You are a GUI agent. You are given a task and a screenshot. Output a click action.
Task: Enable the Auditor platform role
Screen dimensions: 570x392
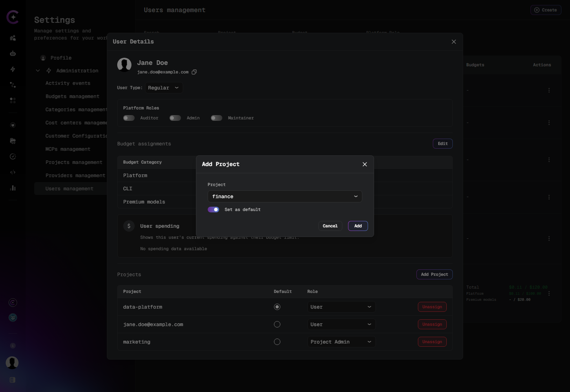coord(129,118)
